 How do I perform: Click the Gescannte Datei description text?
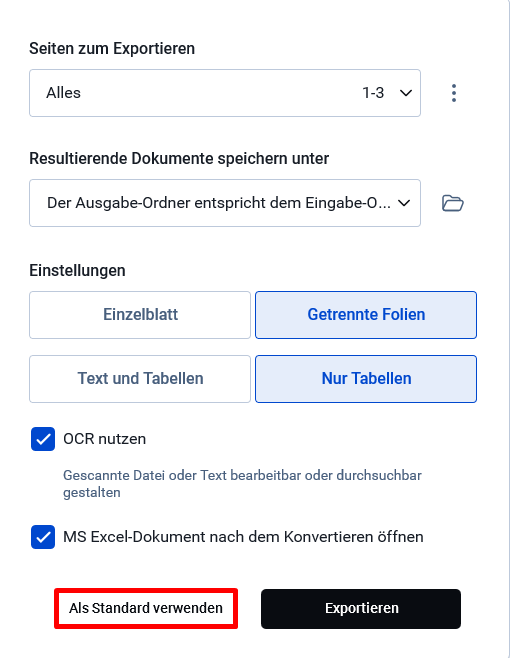(242, 483)
